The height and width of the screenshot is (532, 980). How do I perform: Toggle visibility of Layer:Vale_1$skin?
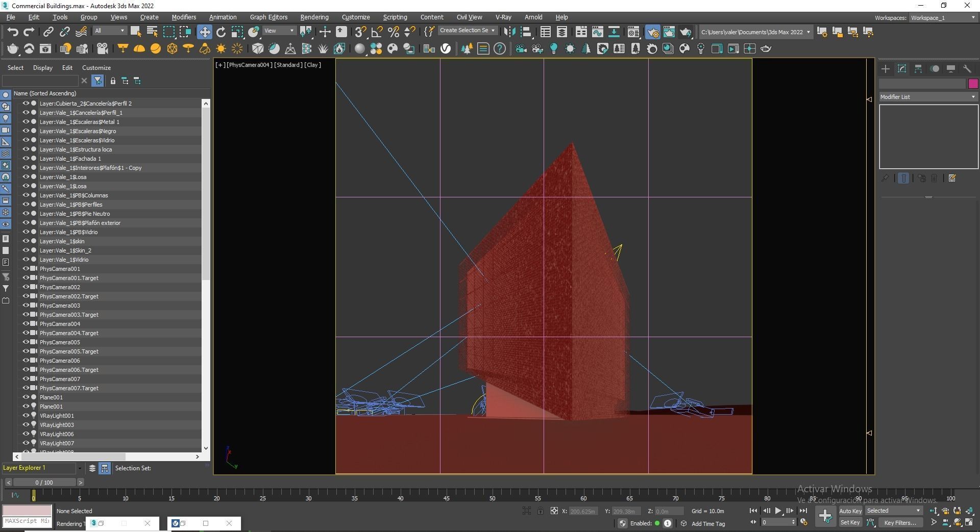(26, 241)
